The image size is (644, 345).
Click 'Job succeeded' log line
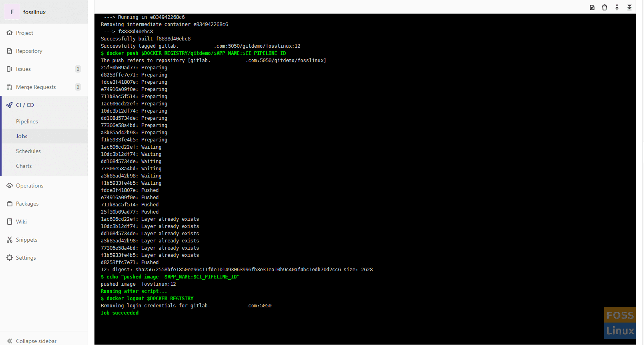coord(120,313)
